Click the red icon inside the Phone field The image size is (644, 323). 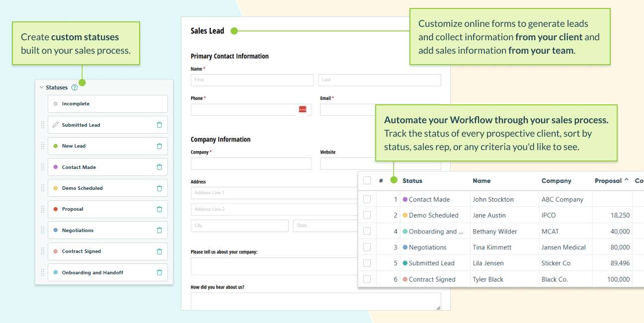tap(303, 110)
